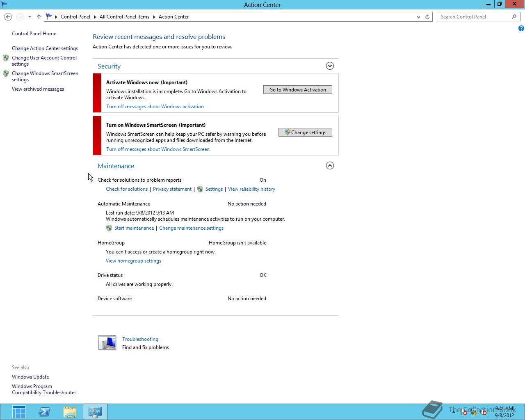Go up one level with Up arrow
The image size is (525, 420).
[39, 17]
